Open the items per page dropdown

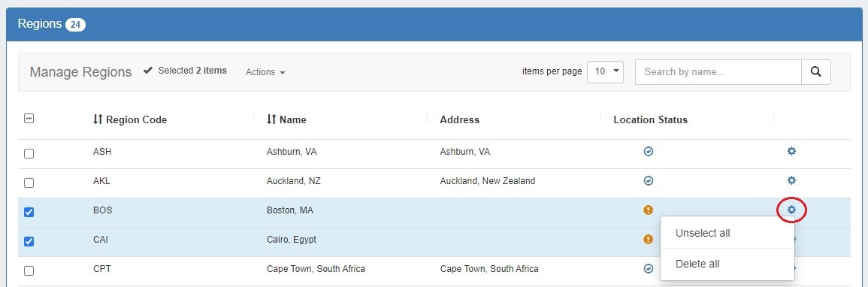605,71
